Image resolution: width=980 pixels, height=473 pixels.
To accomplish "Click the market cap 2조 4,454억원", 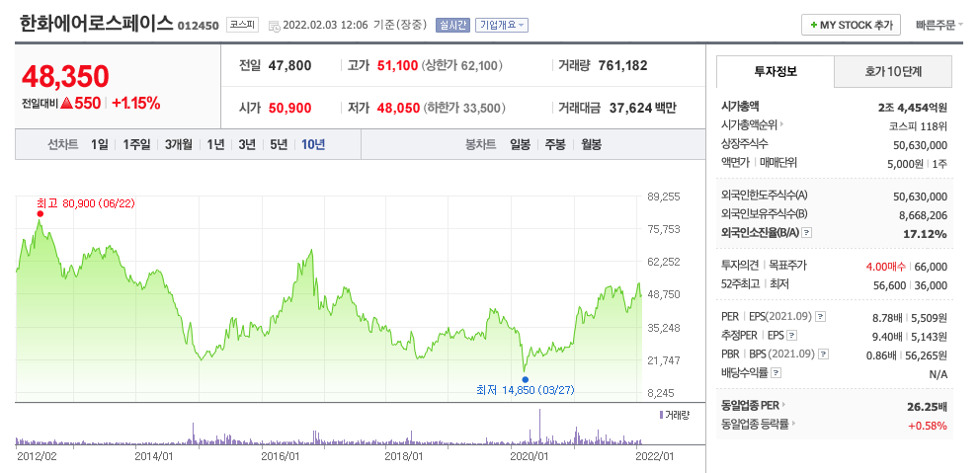I will [913, 107].
